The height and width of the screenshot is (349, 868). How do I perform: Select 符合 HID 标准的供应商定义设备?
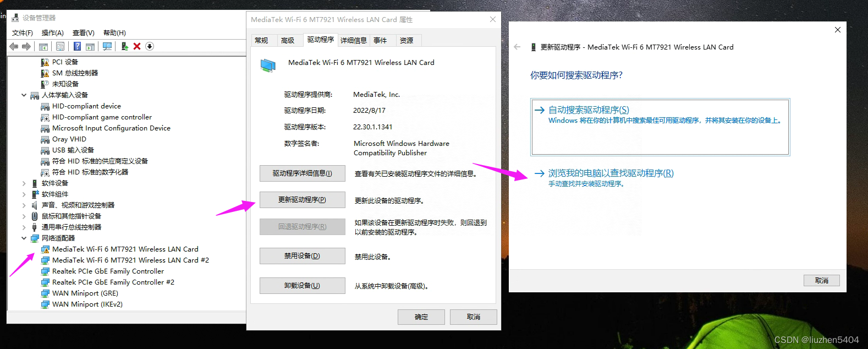pyautogui.click(x=100, y=161)
